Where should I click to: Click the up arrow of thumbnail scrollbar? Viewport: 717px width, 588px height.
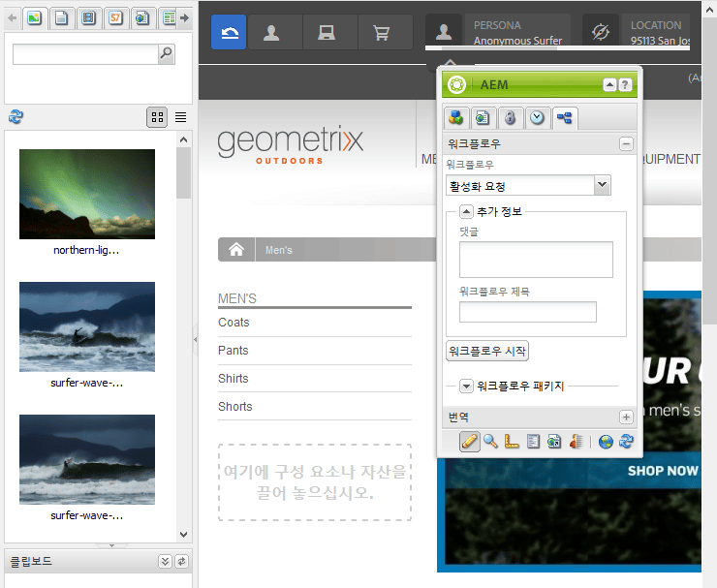(183, 139)
